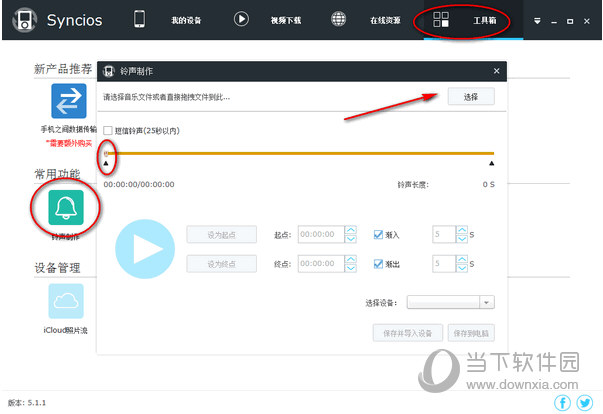Click the 设为终点 button
The height and width of the screenshot is (414, 603).
click(x=222, y=264)
